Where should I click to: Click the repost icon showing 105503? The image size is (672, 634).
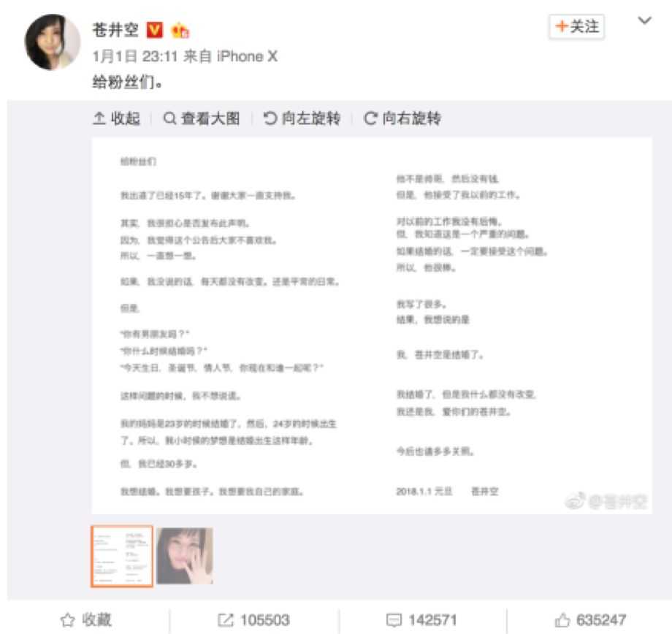coord(226,620)
